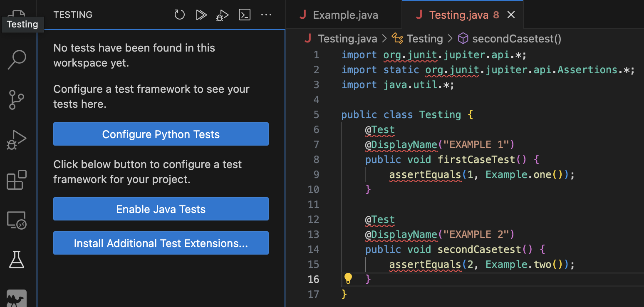Click Enable Java Tests

(x=161, y=209)
